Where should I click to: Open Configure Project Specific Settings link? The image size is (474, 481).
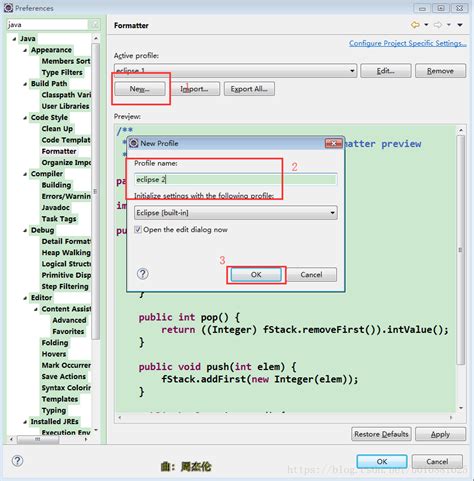[407, 43]
